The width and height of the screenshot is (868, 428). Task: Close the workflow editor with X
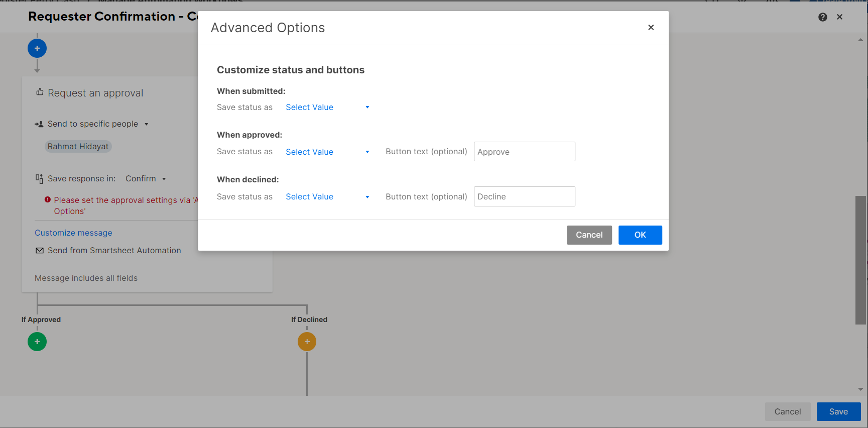pos(839,17)
